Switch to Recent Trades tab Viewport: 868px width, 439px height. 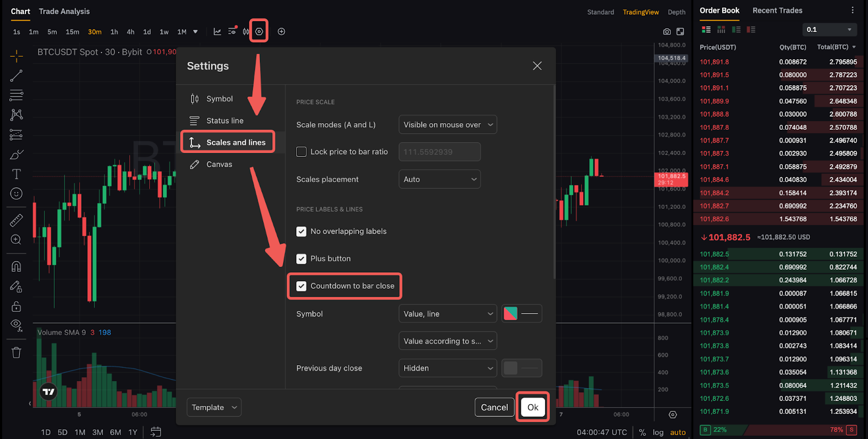coord(777,10)
